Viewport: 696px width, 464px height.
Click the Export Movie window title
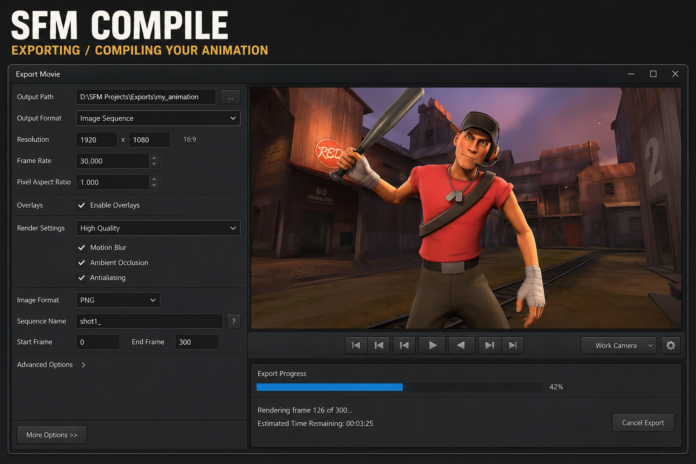pos(38,74)
